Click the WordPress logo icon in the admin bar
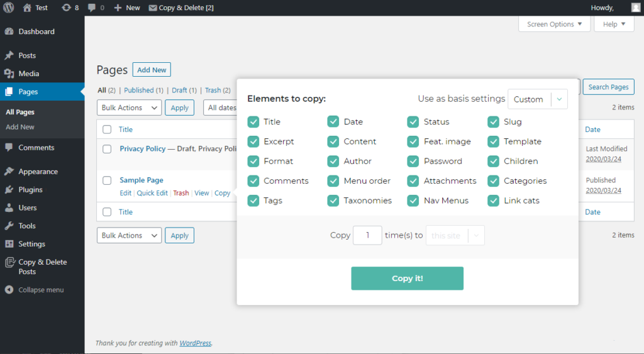Image resolution: width=644 pixels, height=354 pixels. click(9, 8)
